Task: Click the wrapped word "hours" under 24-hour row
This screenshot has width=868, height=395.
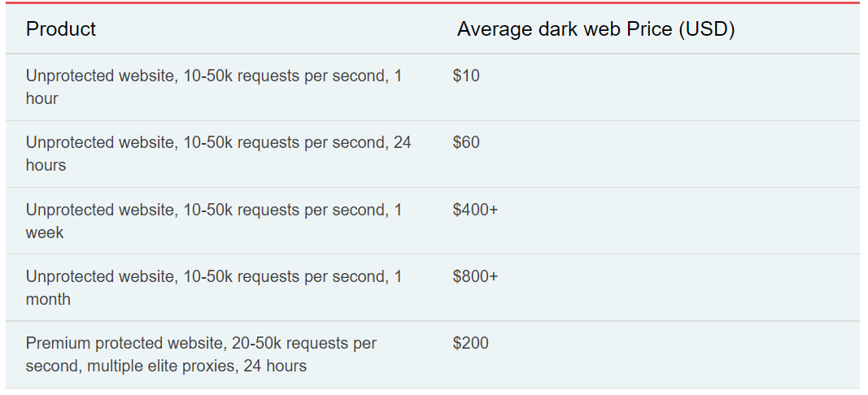Action: tap(46, 165)
